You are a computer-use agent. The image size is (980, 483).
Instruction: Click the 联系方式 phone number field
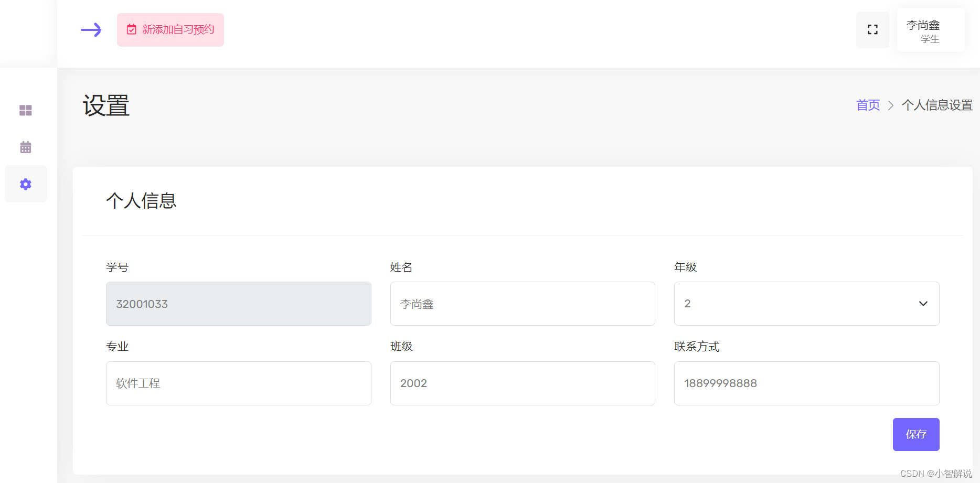[806, 383]
